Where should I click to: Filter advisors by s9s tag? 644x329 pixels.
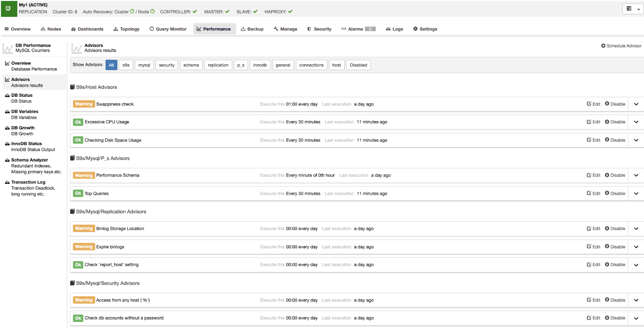(x=126, y=65)
